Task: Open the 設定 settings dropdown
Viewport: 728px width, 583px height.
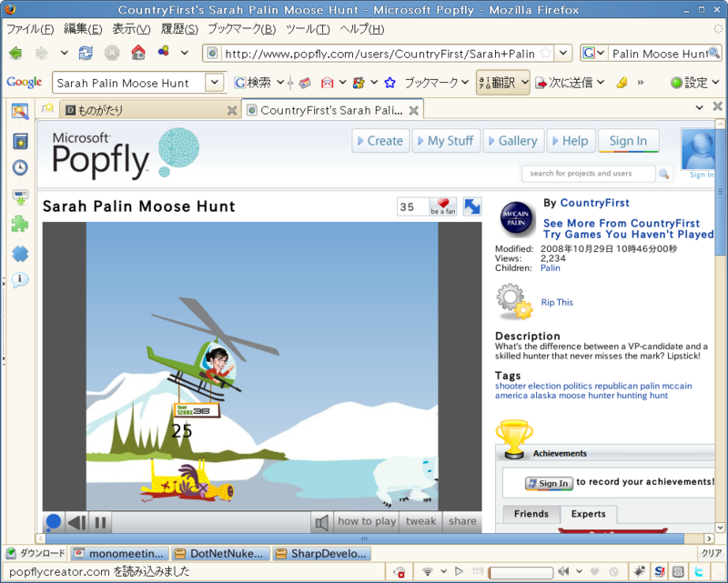Action: [694, 83]
